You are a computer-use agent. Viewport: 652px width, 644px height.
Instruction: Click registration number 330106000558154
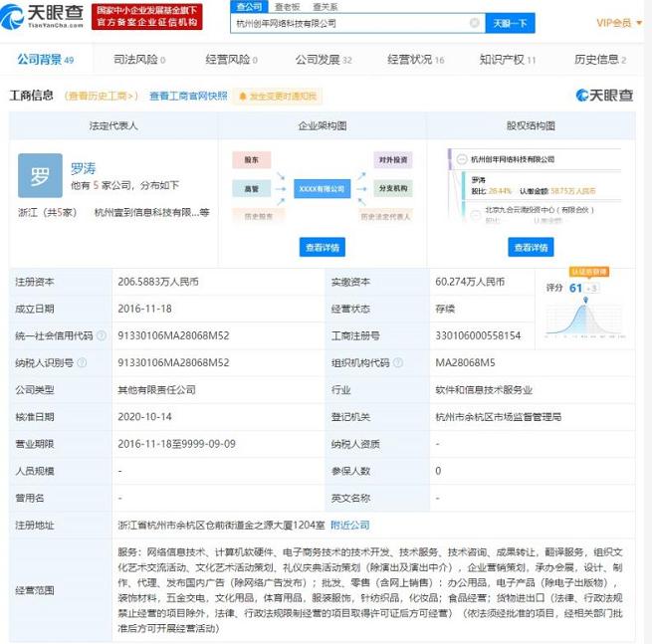point(478,335)
